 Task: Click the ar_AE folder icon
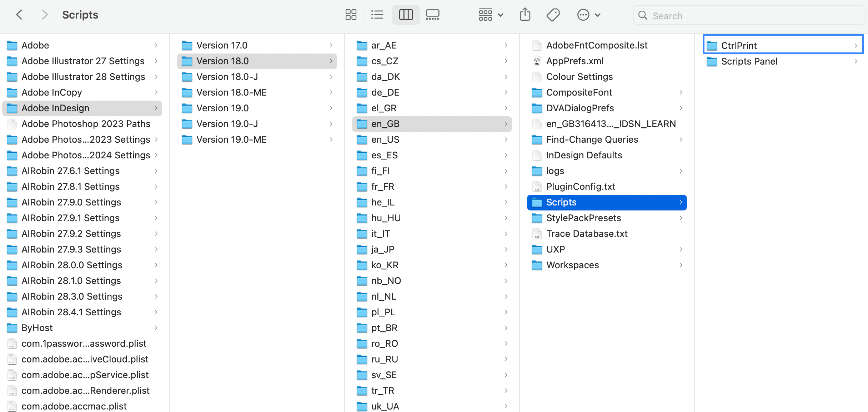362,45
